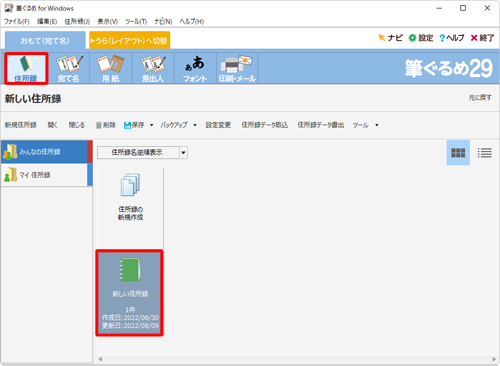Click the 開く button
The height and width of the screenshot is (366, 500).
click(x=52, y=125)
